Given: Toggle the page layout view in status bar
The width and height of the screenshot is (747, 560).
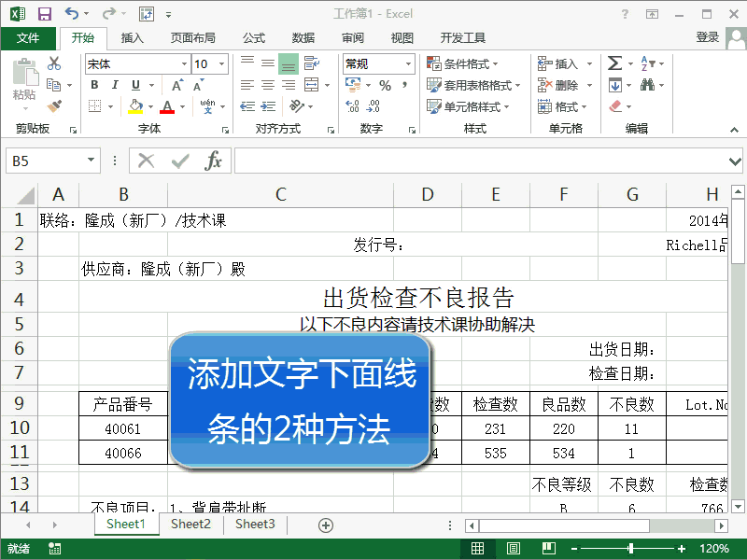Looking at the screenshot, I should [x=513, y=548].
